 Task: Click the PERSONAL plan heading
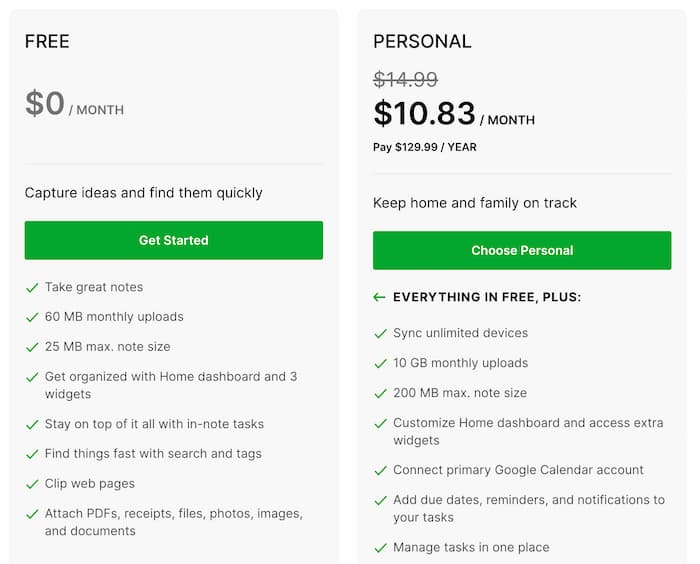point(422,42)
